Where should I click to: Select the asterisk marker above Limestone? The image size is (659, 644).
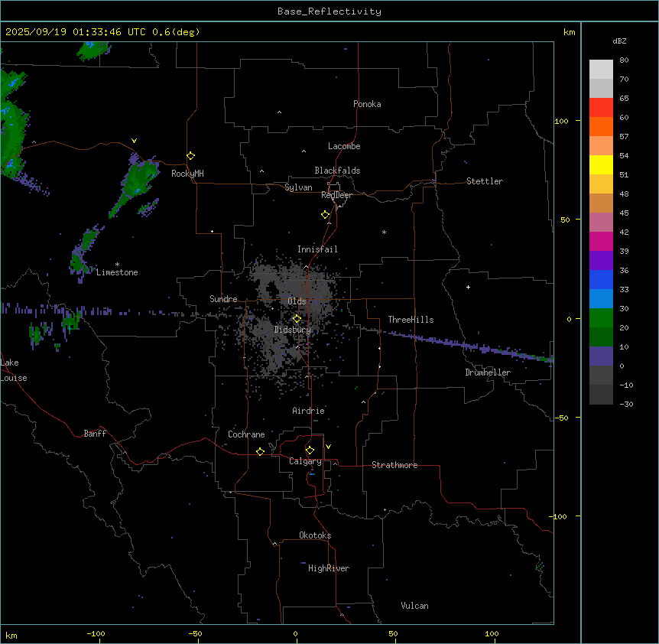click(117, 264)
